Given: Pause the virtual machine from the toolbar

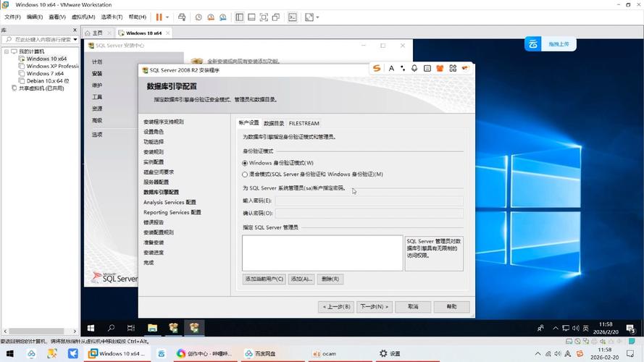Looking at the screenshot, I should point(159,17).
